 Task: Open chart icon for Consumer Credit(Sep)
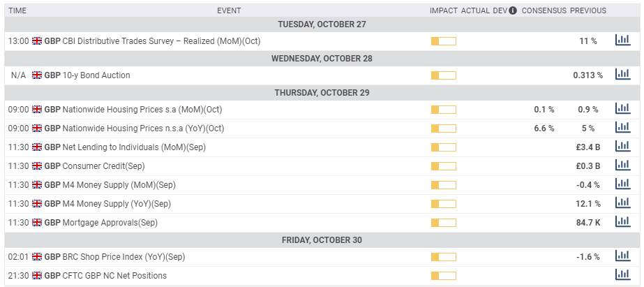coord(622,165)
